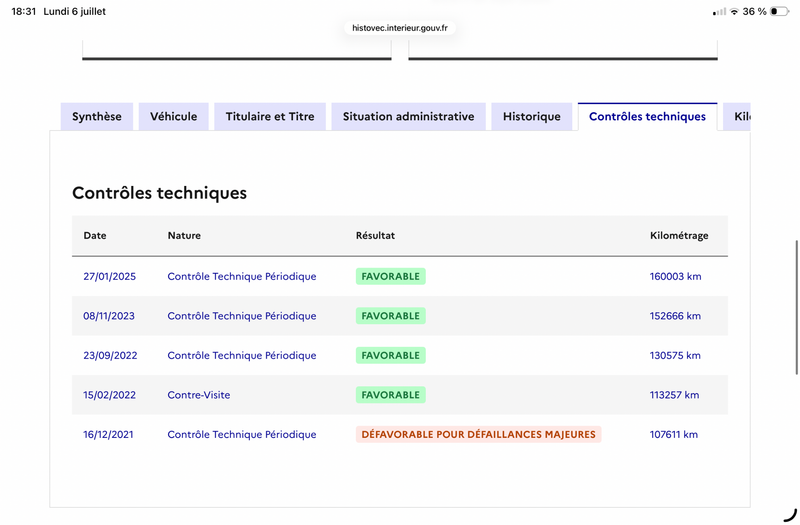Tap the cellular signal bars icon

719,11
